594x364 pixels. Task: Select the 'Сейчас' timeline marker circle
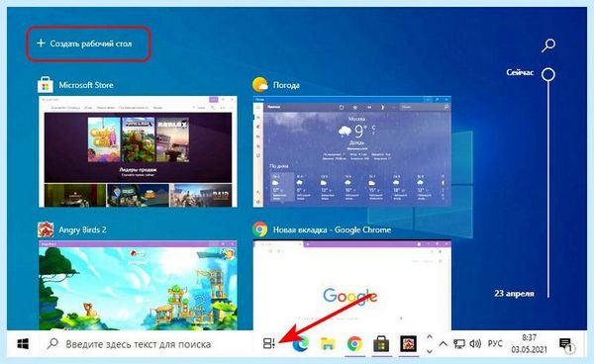coord(548,74)
